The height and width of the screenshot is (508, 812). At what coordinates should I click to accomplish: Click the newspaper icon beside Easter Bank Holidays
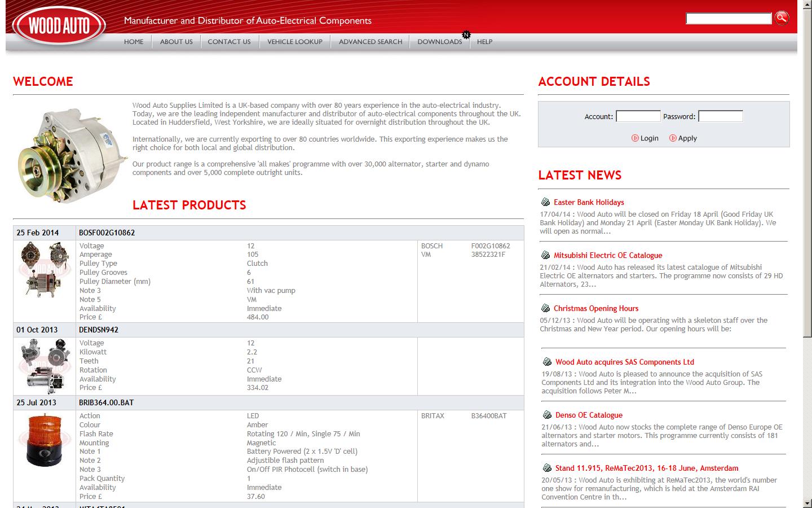tap(545, 202)
